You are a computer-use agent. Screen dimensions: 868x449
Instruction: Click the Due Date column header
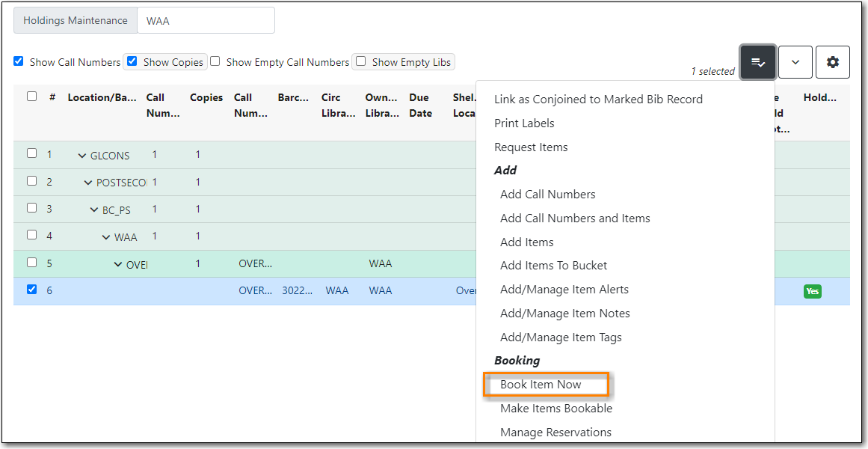point(420,106)
